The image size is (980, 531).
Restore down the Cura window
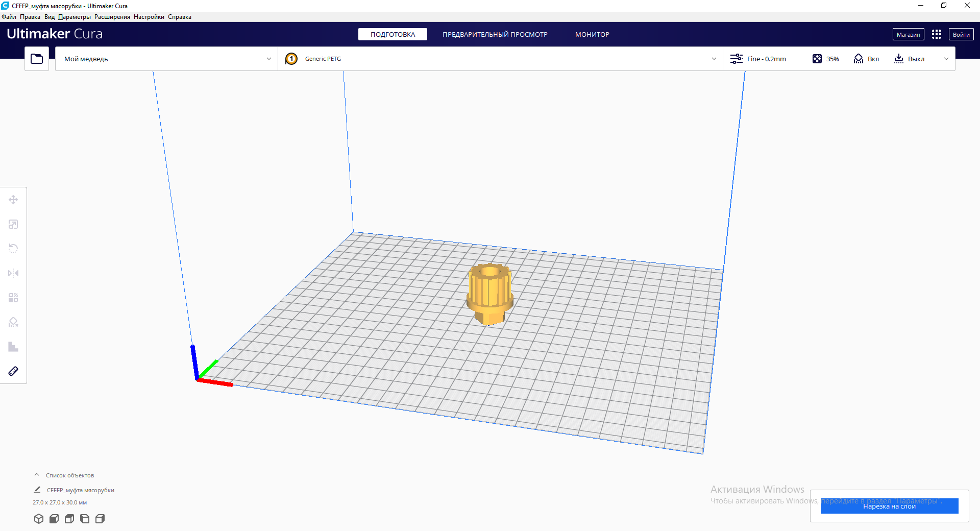pos(944,6)
